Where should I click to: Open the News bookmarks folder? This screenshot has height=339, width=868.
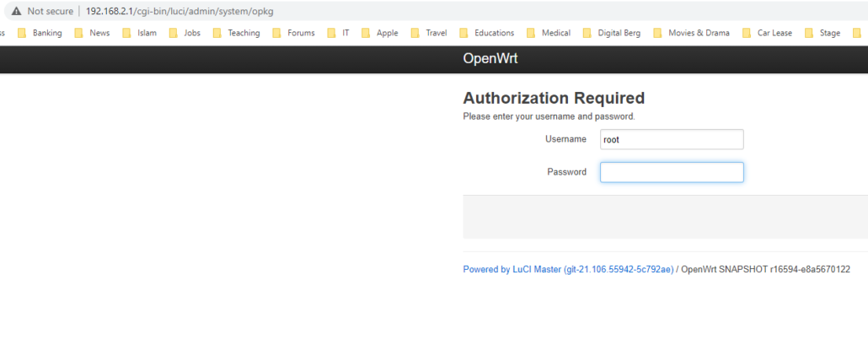pos(93,33)
